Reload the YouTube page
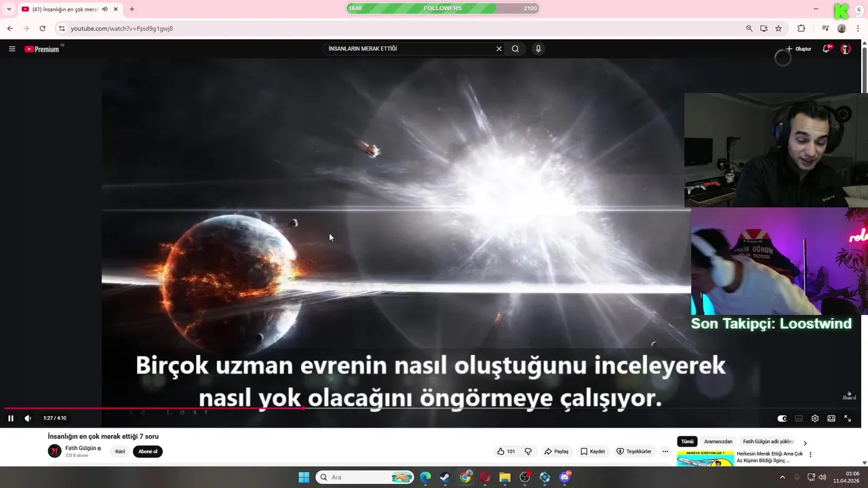 43,28
